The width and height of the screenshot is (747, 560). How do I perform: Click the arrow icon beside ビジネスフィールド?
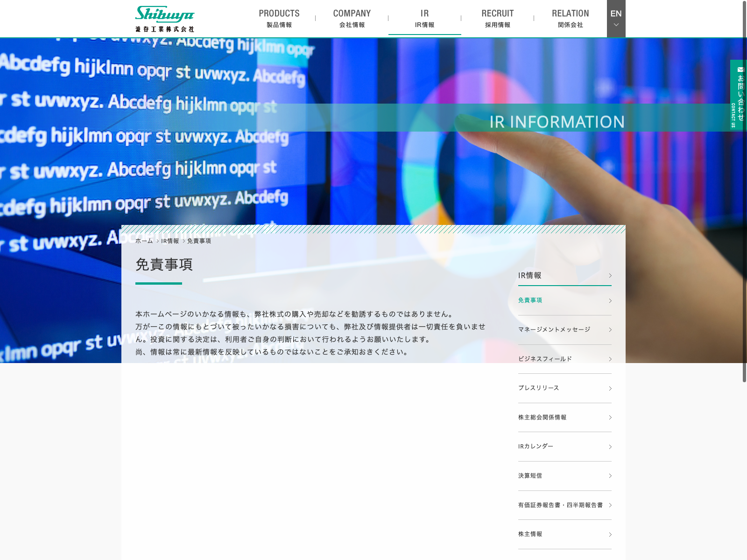[x=610, y=359]
